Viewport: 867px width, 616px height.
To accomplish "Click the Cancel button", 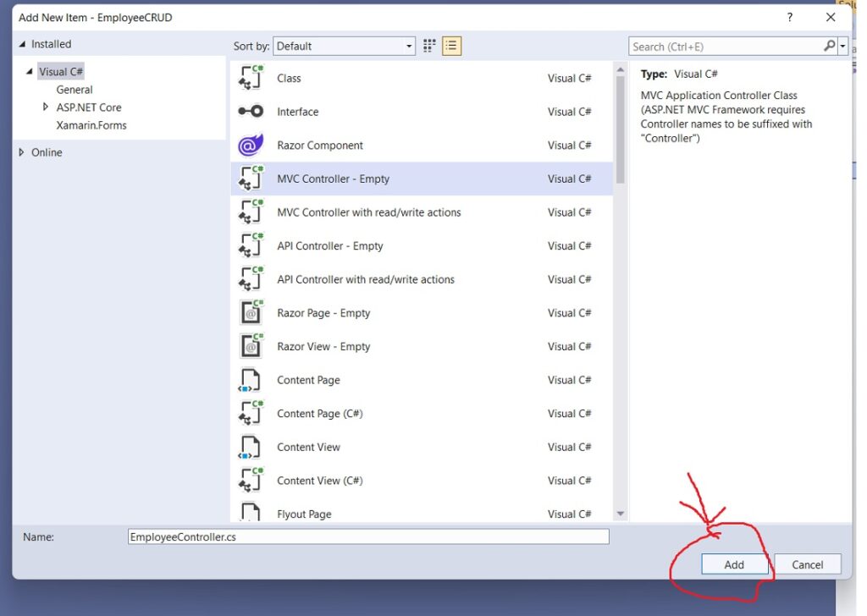I will click(x=807, y=564).
